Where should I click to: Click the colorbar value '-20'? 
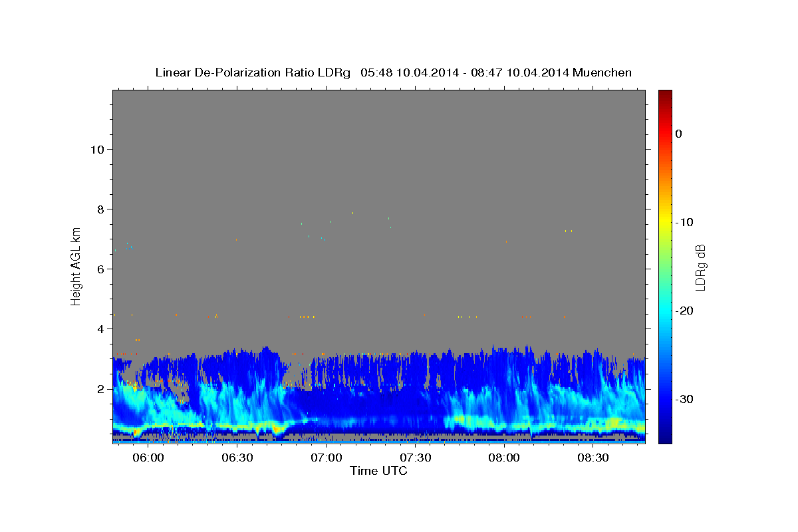coord(684,311)
